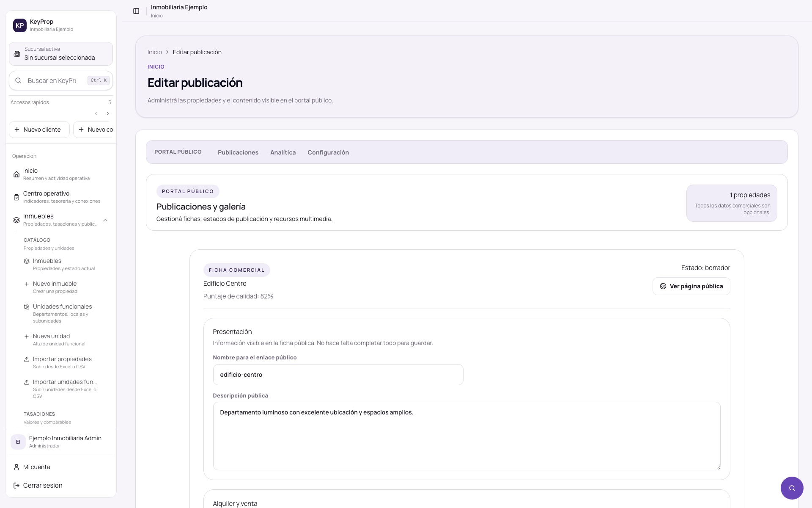Click the 1 propiedades summary card
Screen dimensions: 812x508
732,203
